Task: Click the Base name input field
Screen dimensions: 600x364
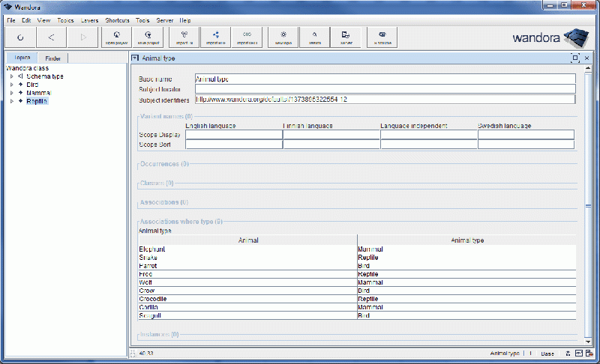Action: click(x=385, y=79)
